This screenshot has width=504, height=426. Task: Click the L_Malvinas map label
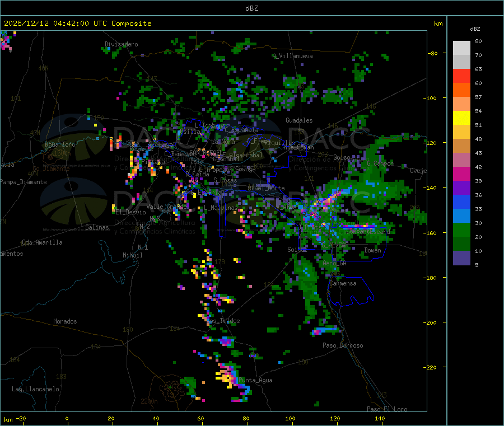coord(221,208)
